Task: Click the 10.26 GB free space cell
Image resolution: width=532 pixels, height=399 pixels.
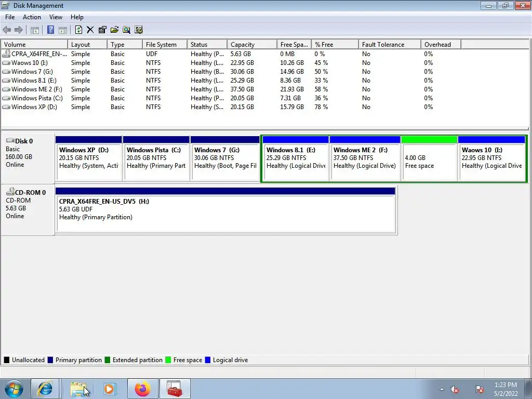Action: coord(292,63)
